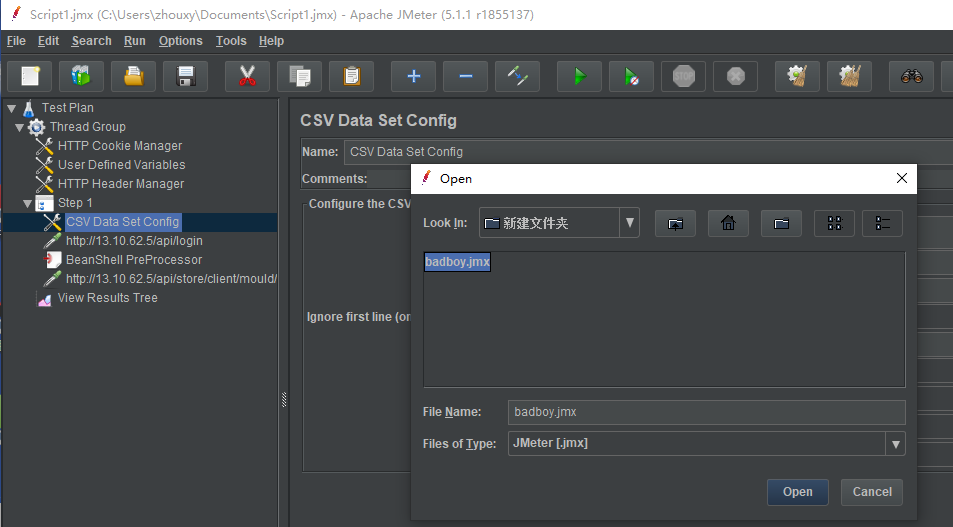Click the Copy toolbar icon
Image resolution: width=953 pixels, height=527 pixels.
click(x=300, y=77)
